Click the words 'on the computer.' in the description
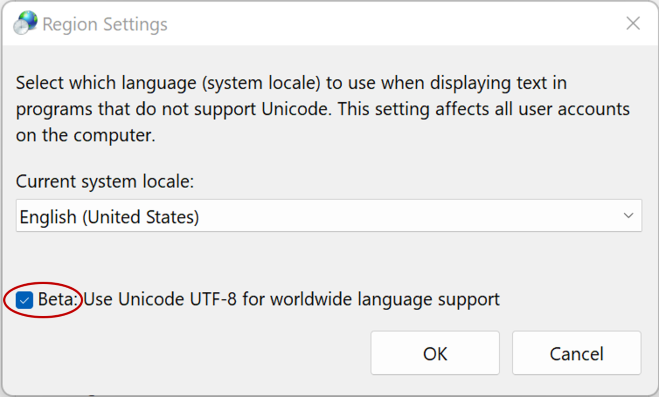 pos(86,135)
